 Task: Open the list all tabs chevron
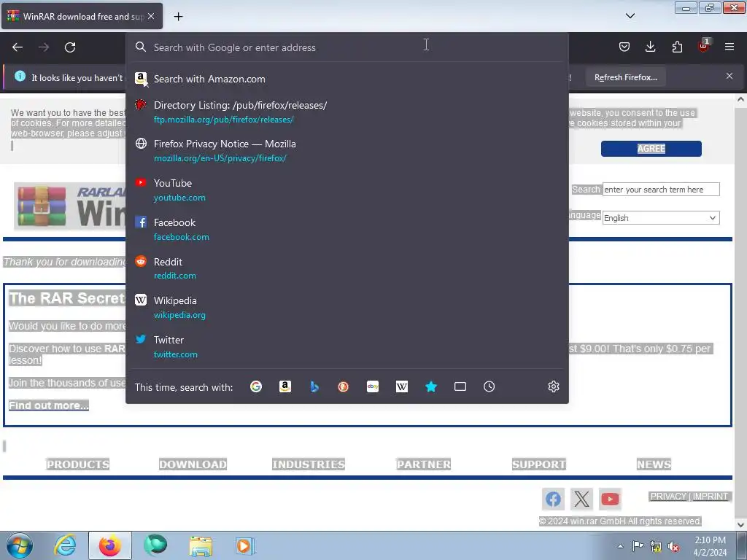[x=630, y=16]
